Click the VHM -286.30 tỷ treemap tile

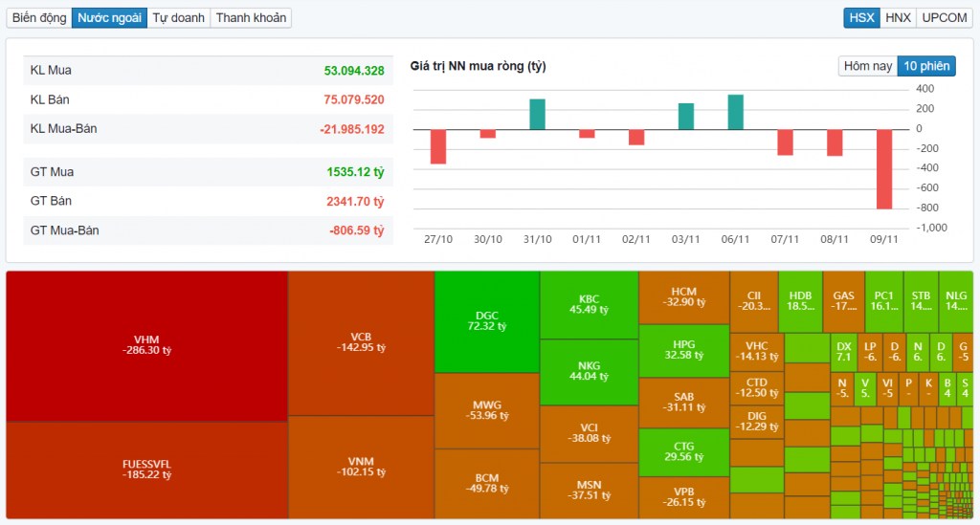click(146, 346)
